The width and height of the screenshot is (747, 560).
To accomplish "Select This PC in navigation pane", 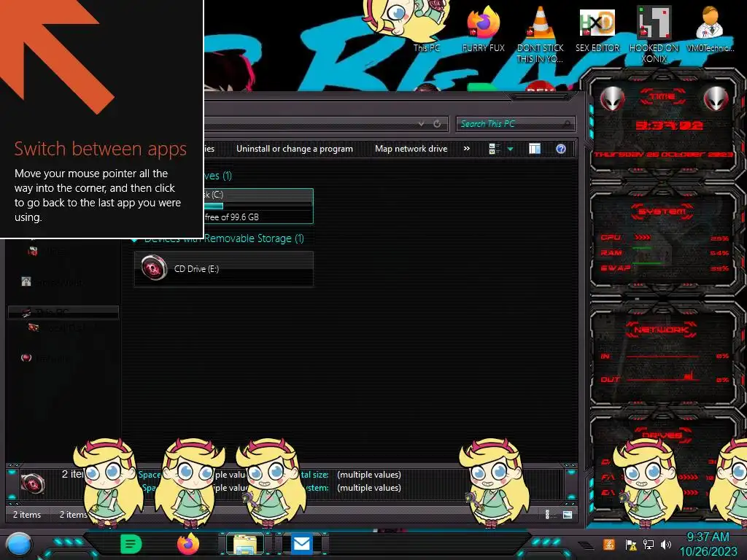I will click(x=63, y=312).
